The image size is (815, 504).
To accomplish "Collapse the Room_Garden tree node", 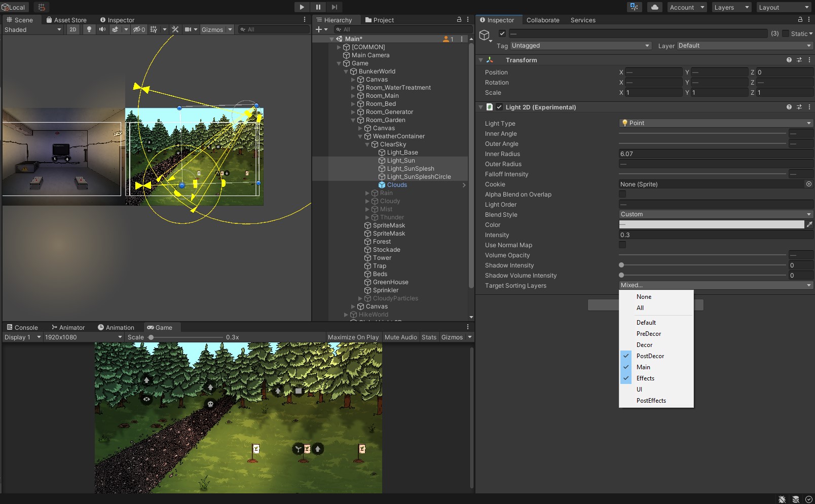I will 353,120.
